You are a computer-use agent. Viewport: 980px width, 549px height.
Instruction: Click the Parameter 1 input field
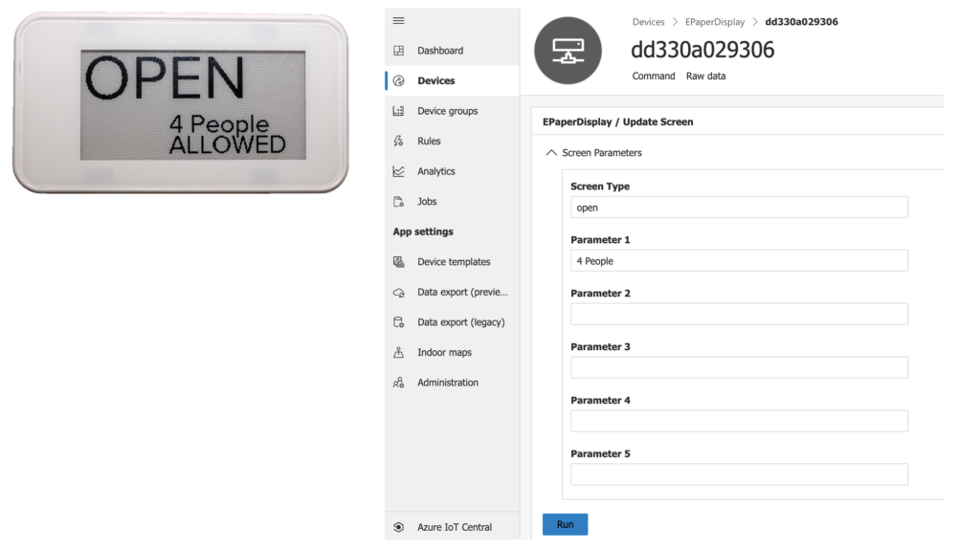coord(739,261)
